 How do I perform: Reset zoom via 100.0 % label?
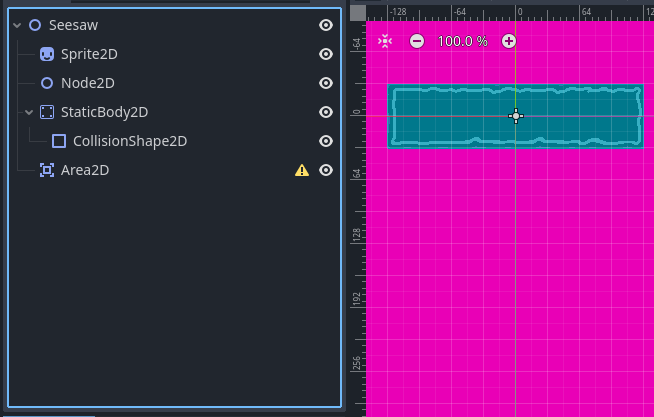[462, 41]
